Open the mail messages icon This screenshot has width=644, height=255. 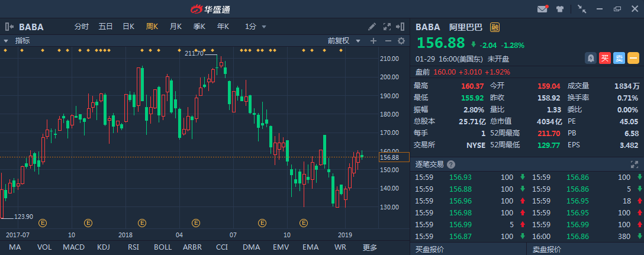(x=543, y=9)
